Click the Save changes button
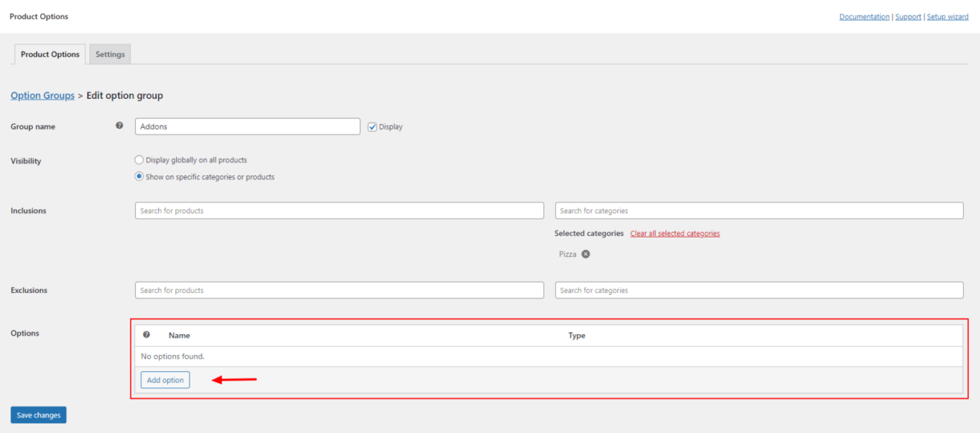Screen dimensions: 980x433 point(38,414)
